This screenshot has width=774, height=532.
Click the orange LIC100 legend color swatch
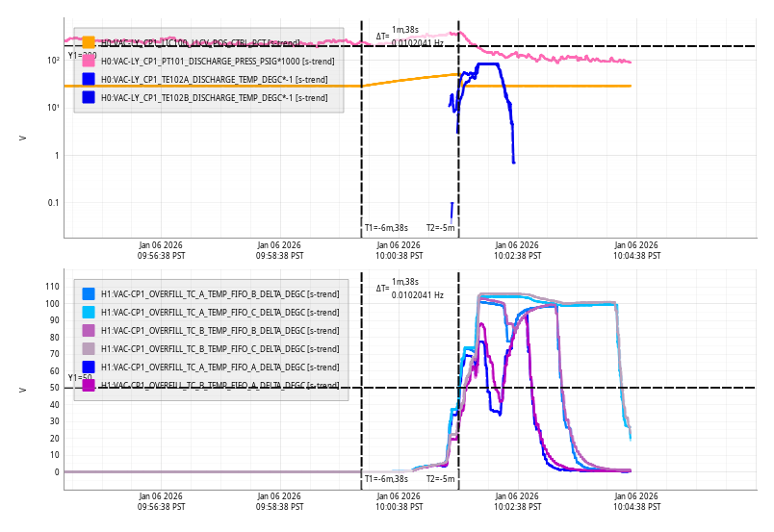tap(89, 43)
